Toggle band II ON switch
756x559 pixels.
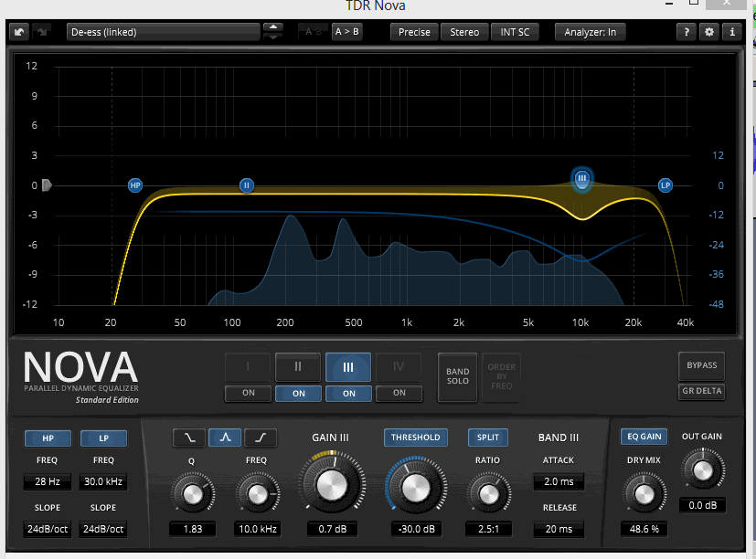point(298,394)
